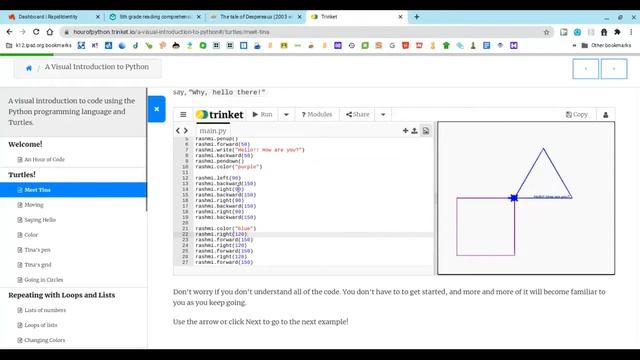The image size is (640, 360).
Task: Go to previous file tab arrow
Action: 178,131
